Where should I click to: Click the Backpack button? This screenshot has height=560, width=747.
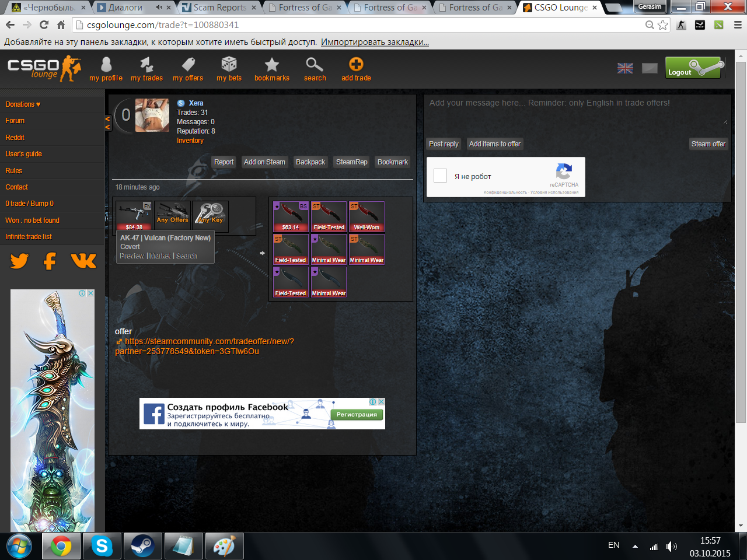coord(310,162)
